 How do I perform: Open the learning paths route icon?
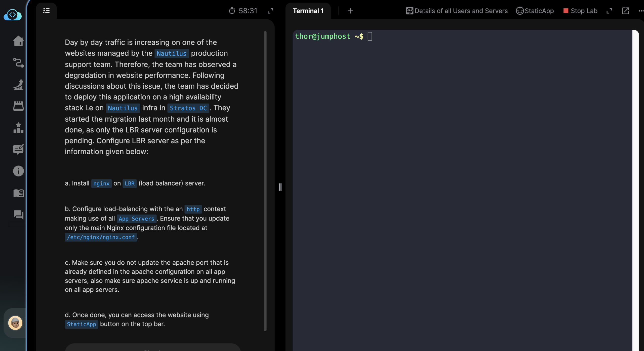(18, 63)
